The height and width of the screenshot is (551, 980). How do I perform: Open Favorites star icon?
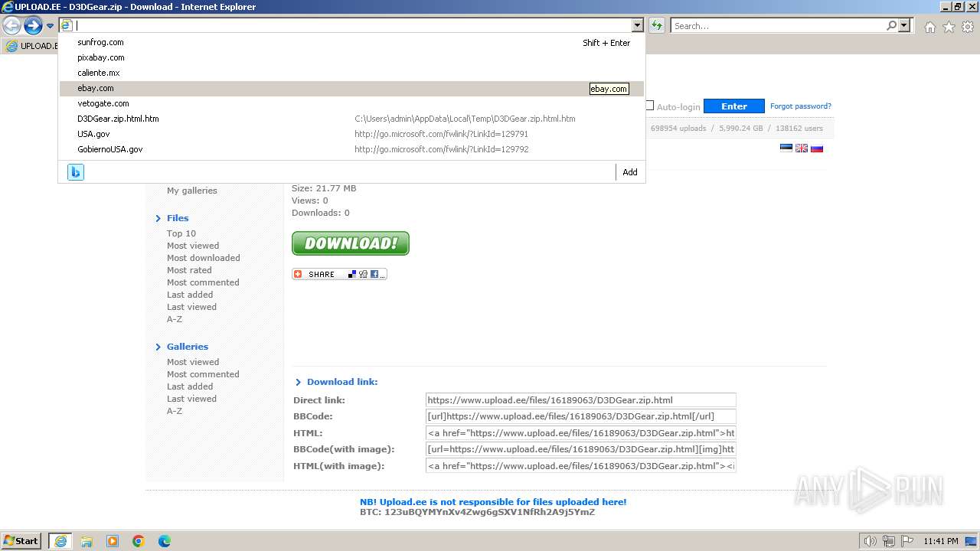[949, 27]
